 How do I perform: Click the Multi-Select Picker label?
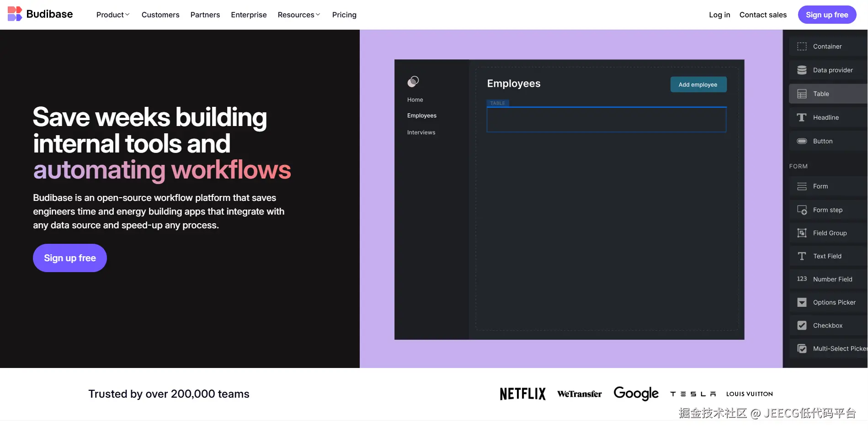tap(840, 349)
